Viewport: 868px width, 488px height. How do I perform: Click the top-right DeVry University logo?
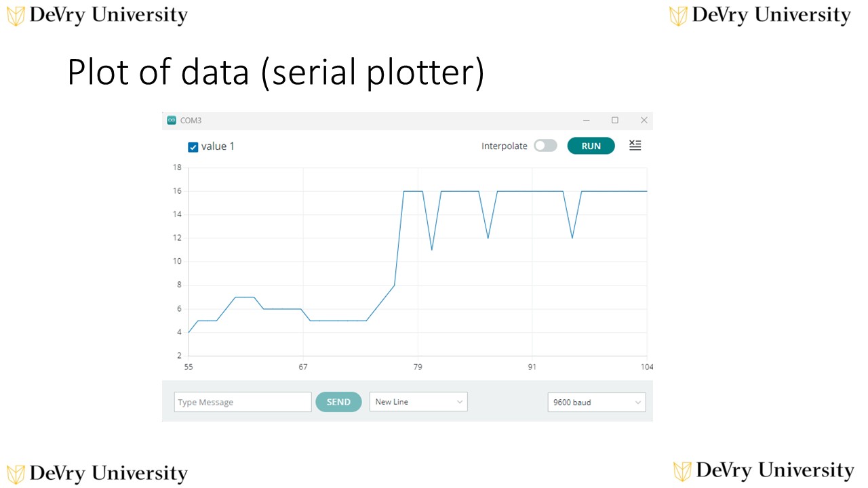tap(759, 16)
